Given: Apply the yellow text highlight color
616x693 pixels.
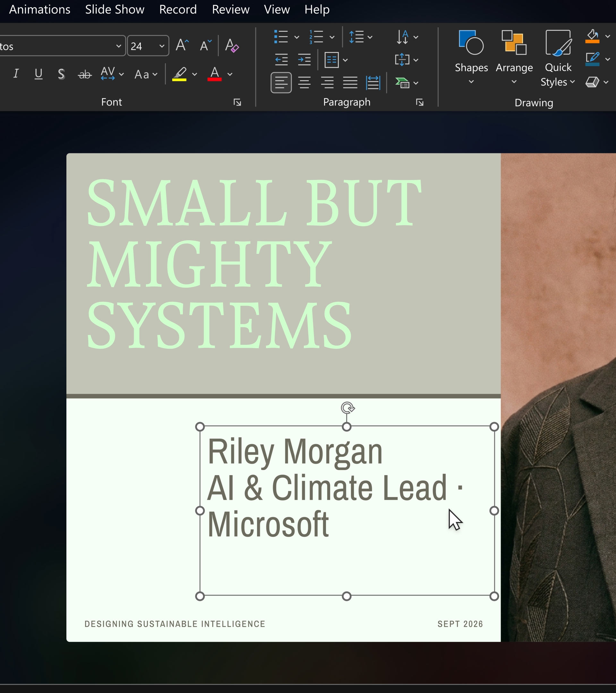Looking at the screenshot, I should (179, 73).
